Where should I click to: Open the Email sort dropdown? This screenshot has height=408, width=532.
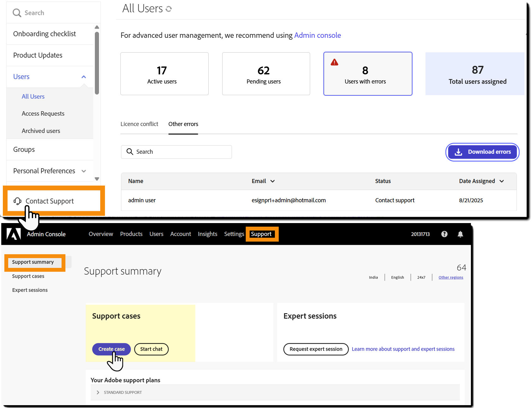tap(272, 181)
